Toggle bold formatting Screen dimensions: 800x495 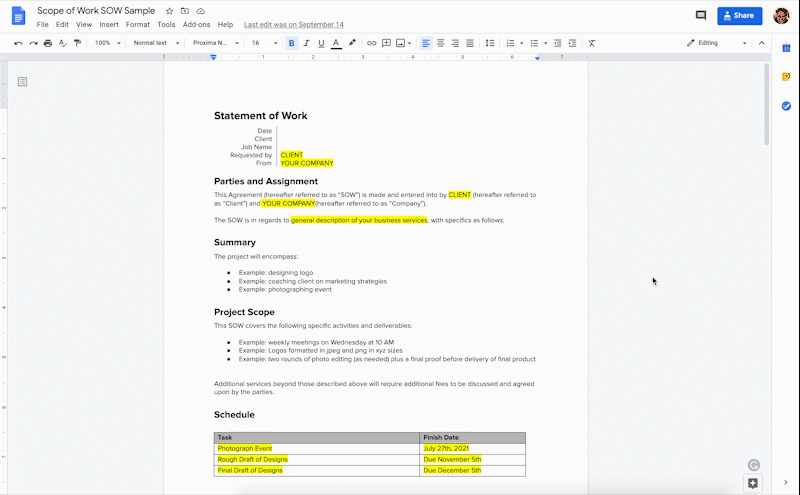291,43
